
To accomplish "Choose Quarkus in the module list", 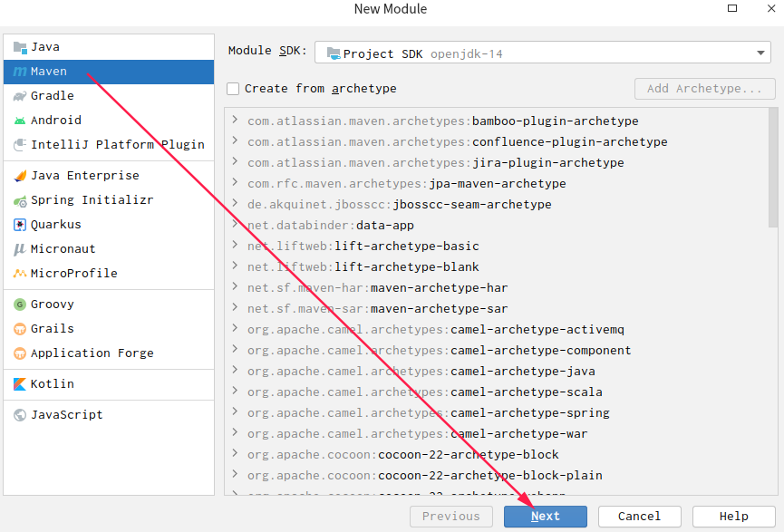I will tap(109, 225).
